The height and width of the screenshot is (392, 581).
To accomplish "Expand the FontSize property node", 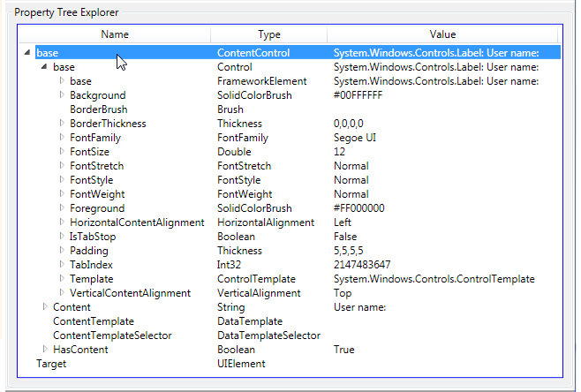I will pos(62,151).
